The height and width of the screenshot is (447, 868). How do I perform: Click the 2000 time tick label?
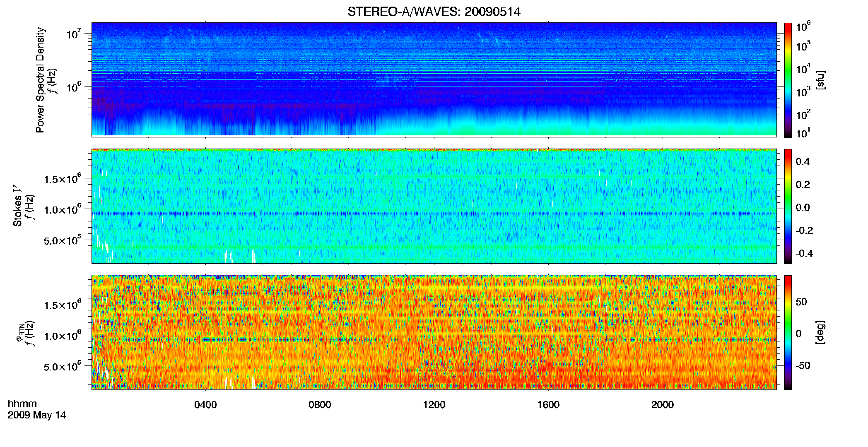(x=663, y=405)
